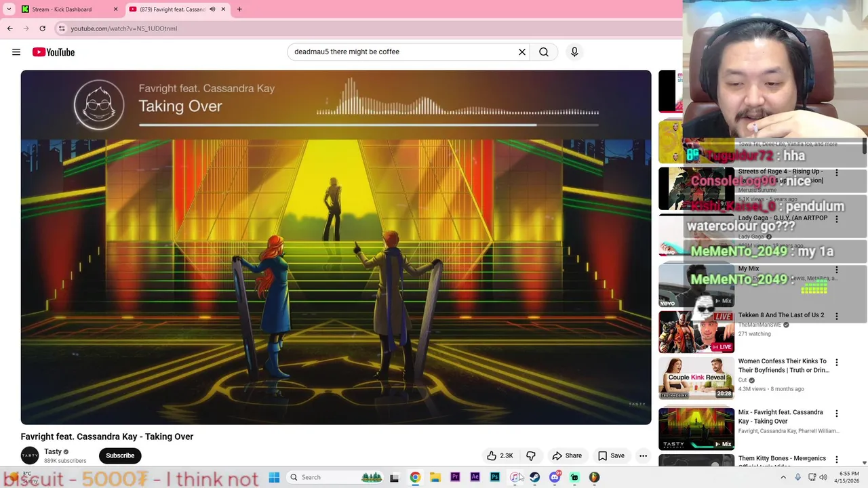The height and width of the screenshot is (488, 868).
Task: Open Discord from the taskbar
Action: (555, 477)
